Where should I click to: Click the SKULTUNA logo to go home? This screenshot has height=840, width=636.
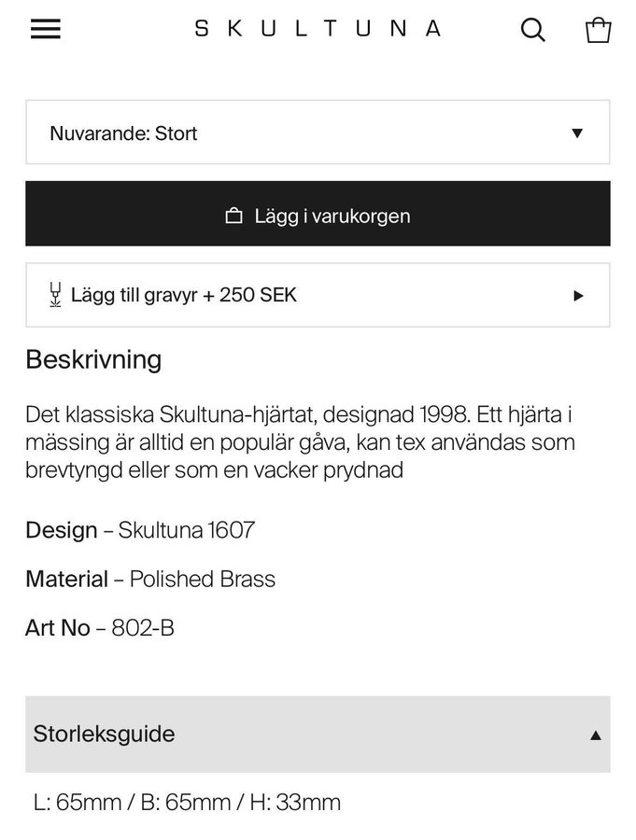[318, 29]
